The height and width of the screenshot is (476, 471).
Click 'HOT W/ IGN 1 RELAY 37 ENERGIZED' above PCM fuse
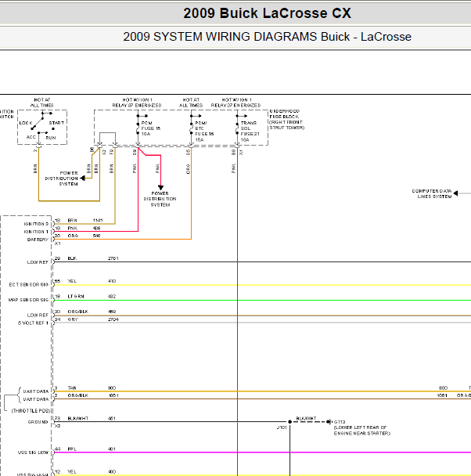pos(137,103)
